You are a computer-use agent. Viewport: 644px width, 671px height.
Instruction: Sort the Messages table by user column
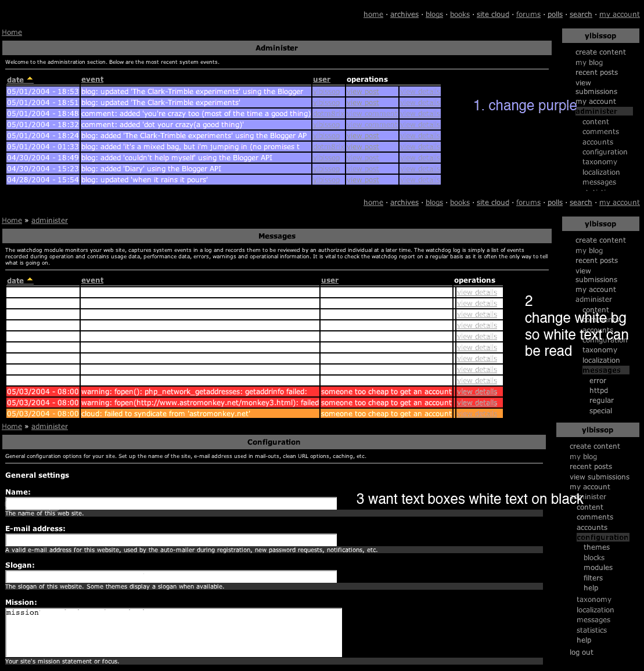(330, 280)
